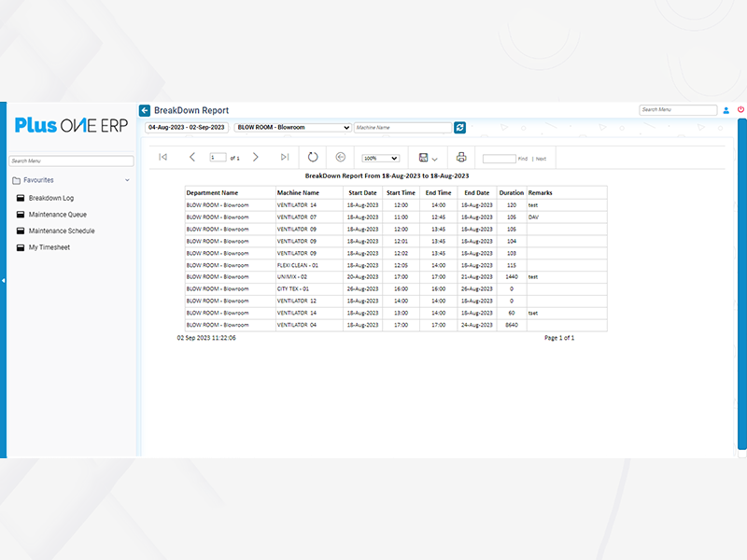Click the print report icon
The width and height of the screenshot is (747, 560).
pyautogui.click(x=460, y=158)
